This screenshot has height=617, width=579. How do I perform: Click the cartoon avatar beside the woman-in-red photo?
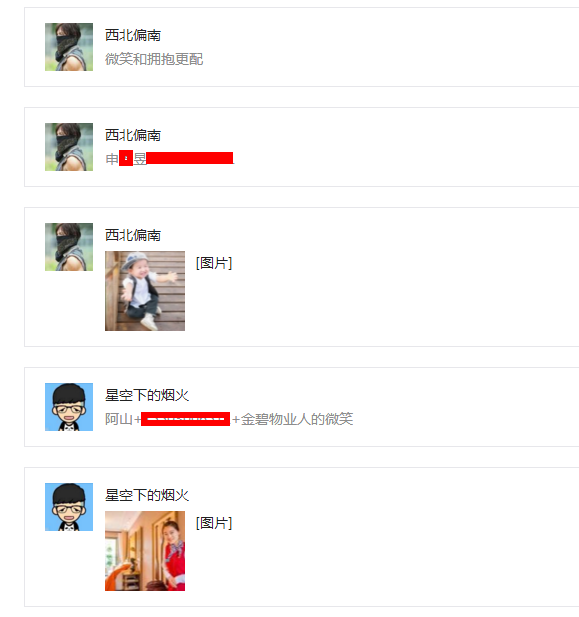click(69, 507)
